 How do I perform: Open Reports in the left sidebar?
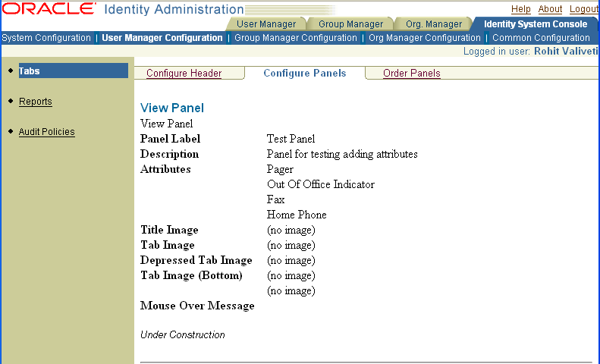pyautogui.click(x=36, y=102)
